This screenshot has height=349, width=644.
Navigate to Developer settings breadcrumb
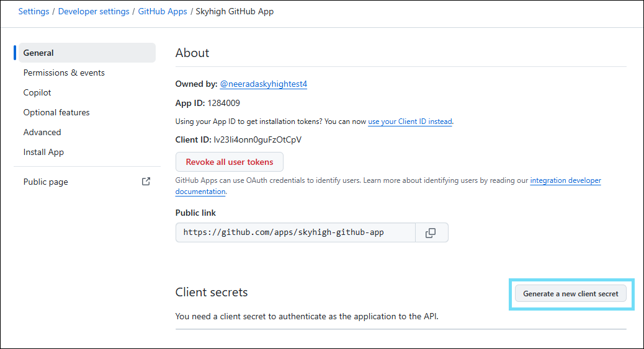point(94,12)
